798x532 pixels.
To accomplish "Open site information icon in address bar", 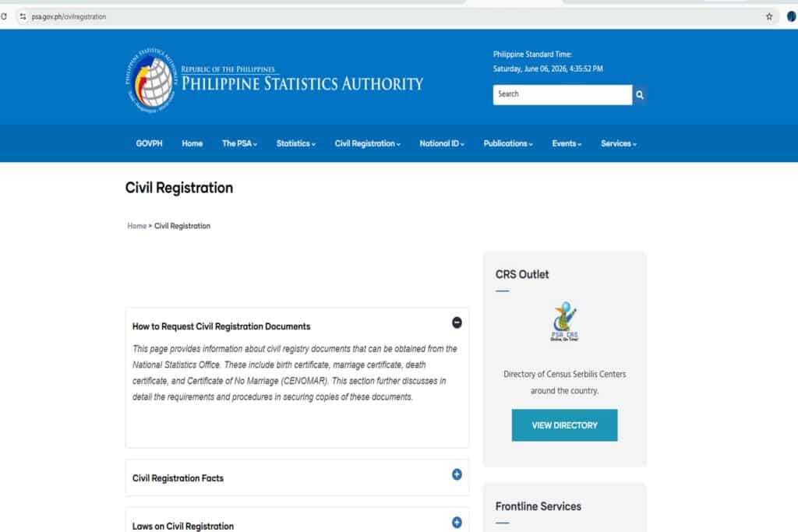I will pos(23,16).
